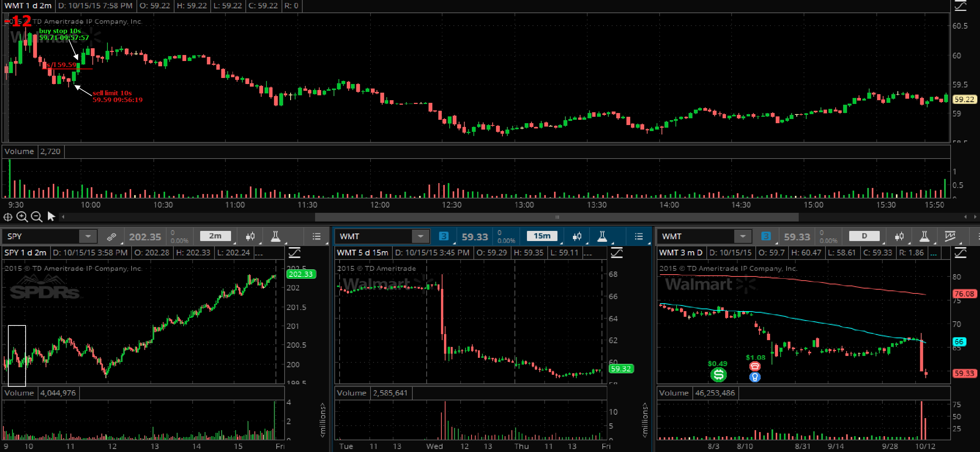Click the green dividend dollar icon
The image size is (980, 452).
pyautogui.click(x=718, y=375)
